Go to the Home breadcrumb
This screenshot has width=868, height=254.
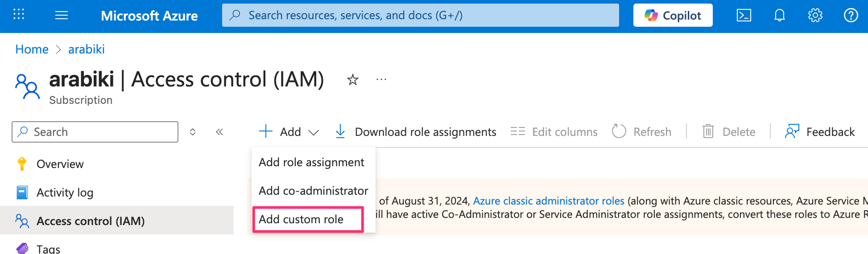pos(32,49)
